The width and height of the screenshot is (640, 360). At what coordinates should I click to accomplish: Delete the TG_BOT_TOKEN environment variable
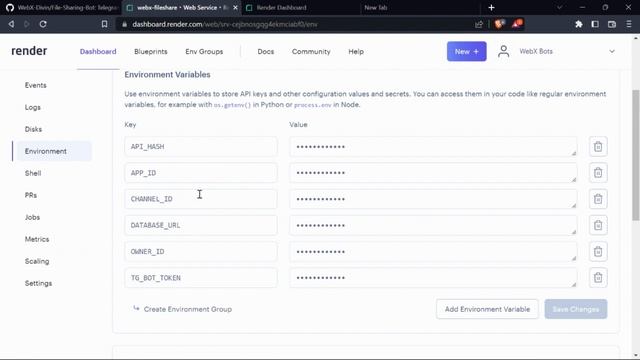pyautogui.click(x=598, y=278)
